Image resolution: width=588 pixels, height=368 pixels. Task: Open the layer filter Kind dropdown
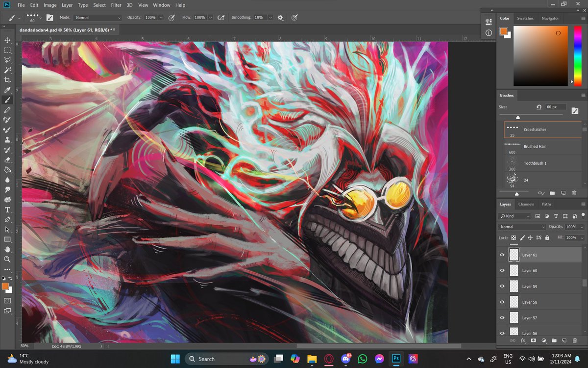coord(514,216)
